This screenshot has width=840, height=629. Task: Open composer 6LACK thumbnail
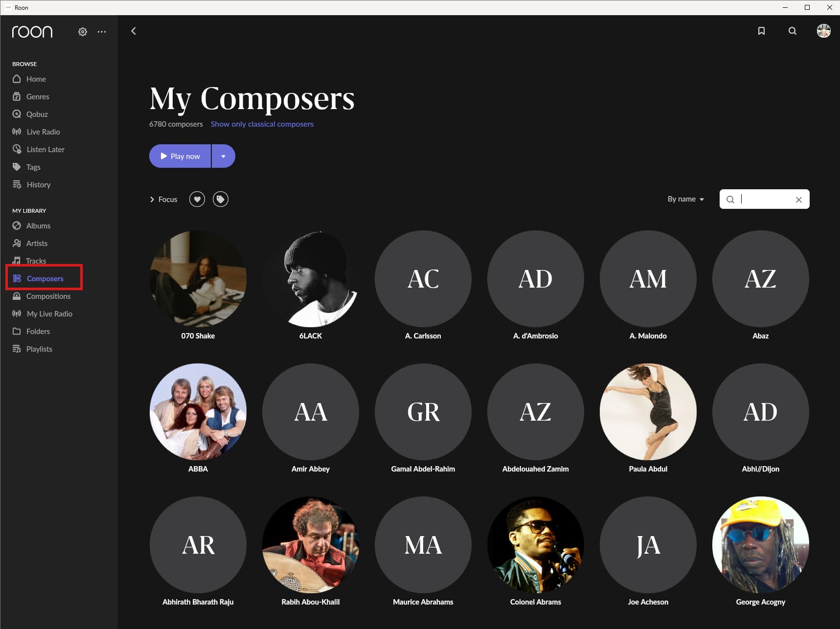pyautogui.click(x=311, y=279)
